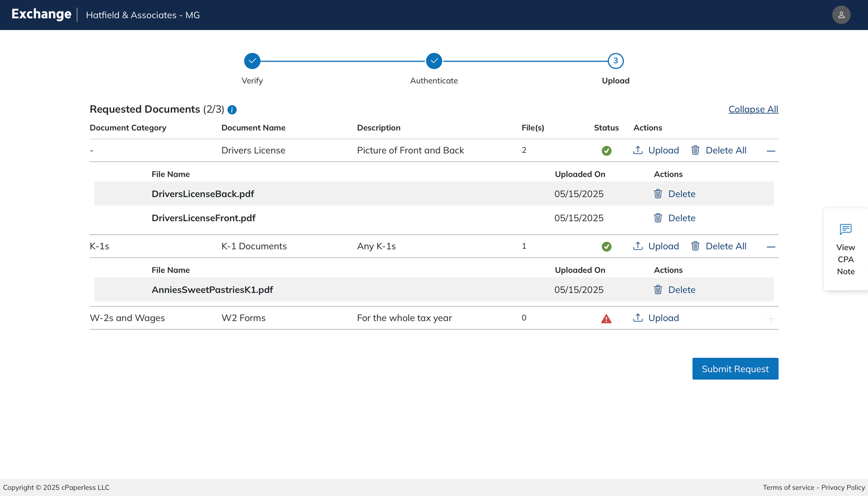Click trash icon for AnniesSweetPastriesK1.pdf
Viewport: 868px width, 496px height.
658,290
